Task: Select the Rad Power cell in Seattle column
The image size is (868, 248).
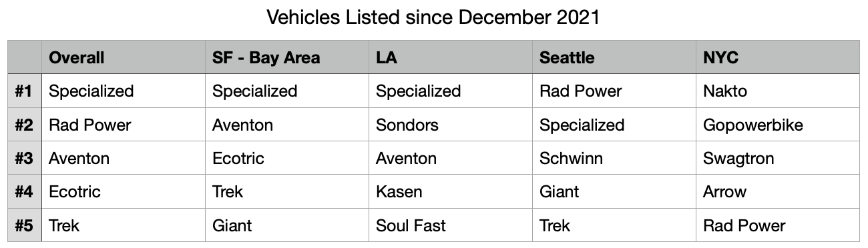Action: coord(614,91)
